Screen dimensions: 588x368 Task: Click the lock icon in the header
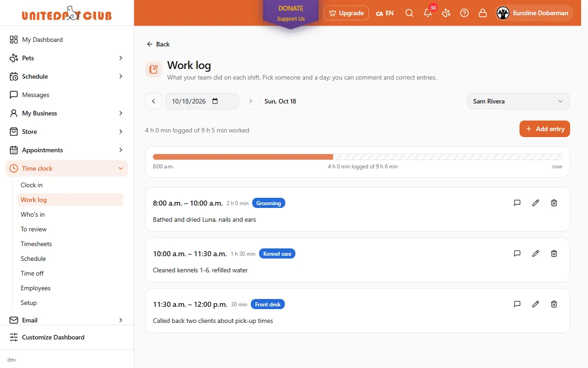pos(483,13)
